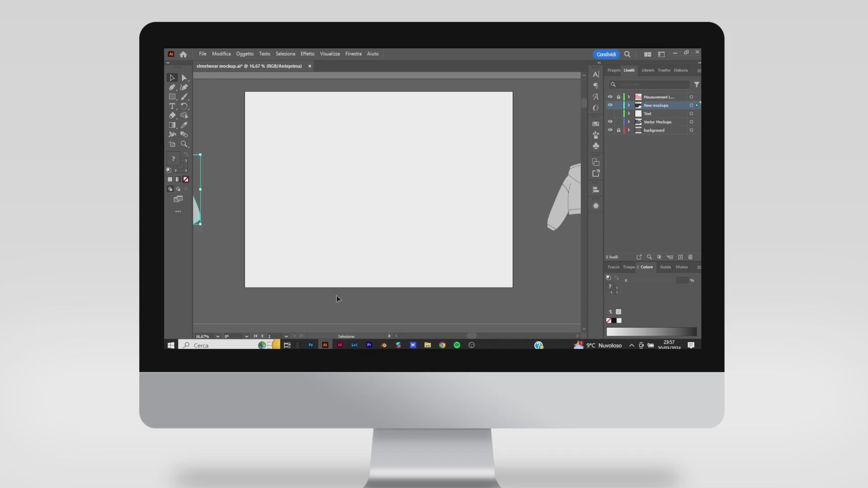This screenshot has width=868, height=488.
Task: Pick up a color with the Eyedropper tool
Action: coord(184,125)
